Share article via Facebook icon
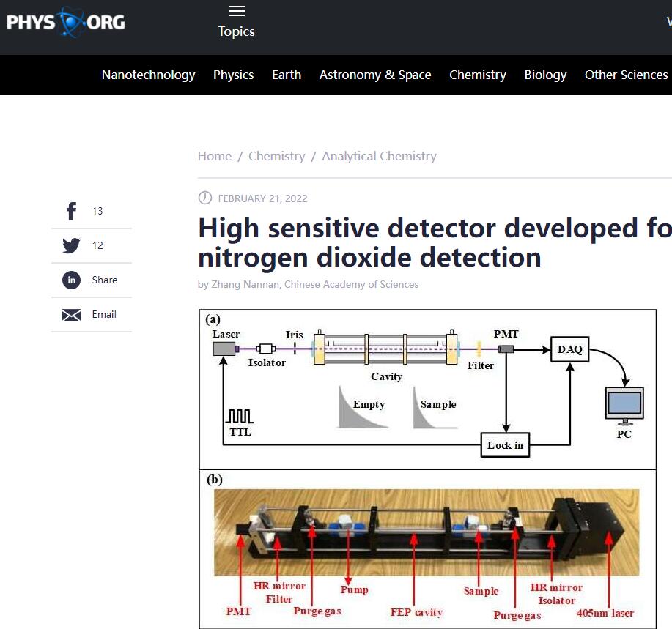The width and height of the screenshot is (672, 629). (x=71, y=212)
